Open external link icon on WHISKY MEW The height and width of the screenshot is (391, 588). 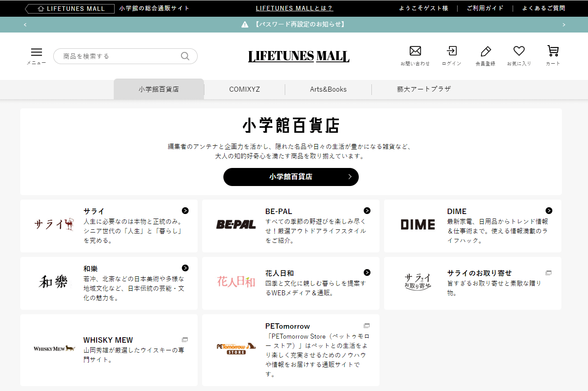pos(185,340)
